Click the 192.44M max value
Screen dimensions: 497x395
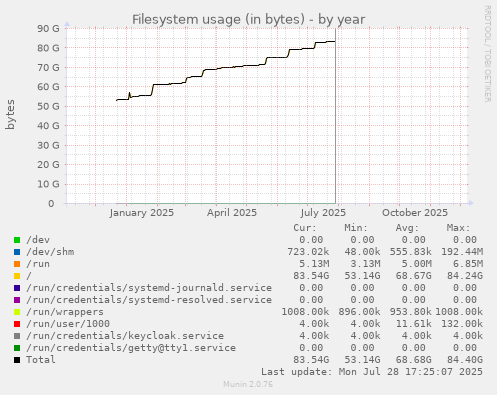[462, 252]
